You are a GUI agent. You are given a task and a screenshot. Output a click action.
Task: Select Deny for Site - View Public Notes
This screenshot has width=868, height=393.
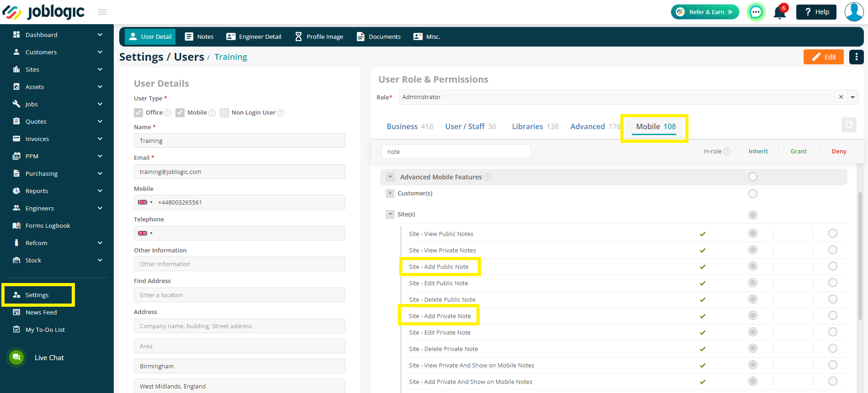[833, 234]
